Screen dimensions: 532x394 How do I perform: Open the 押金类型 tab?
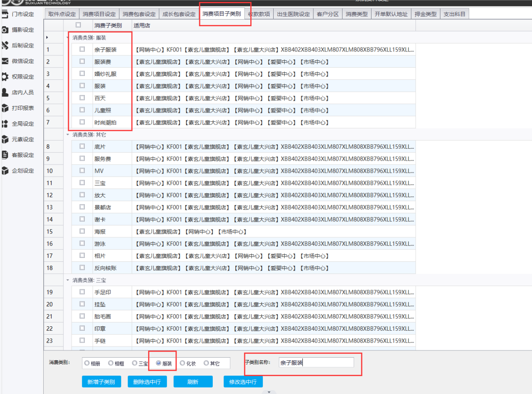click(x=425, y=14)
